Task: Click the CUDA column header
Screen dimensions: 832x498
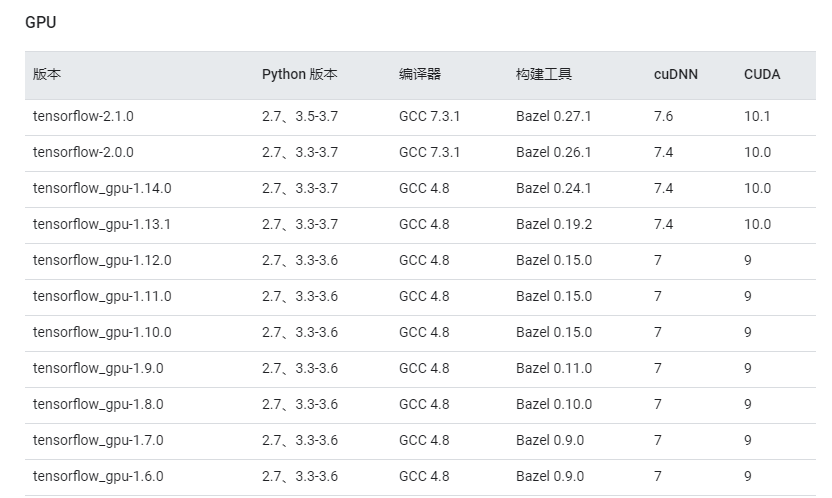Action: [762, 74]
